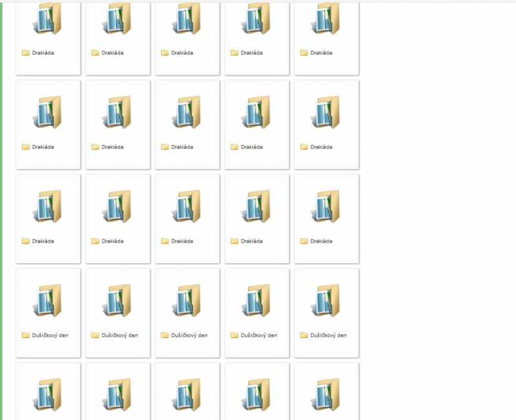Image resolution: width=516 pixels, height=420 pixels.
Task: Click the Drakiáda text directly above the fourth Dušičkový den
Action: point(252,241)
